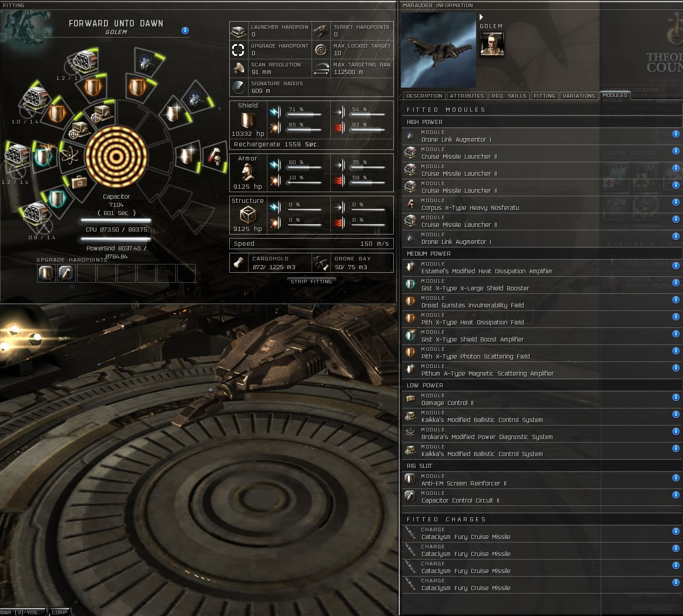This screenshot has height=616, width=683.
Task: Switch to the Description tab
Action: tap(424, 96)
